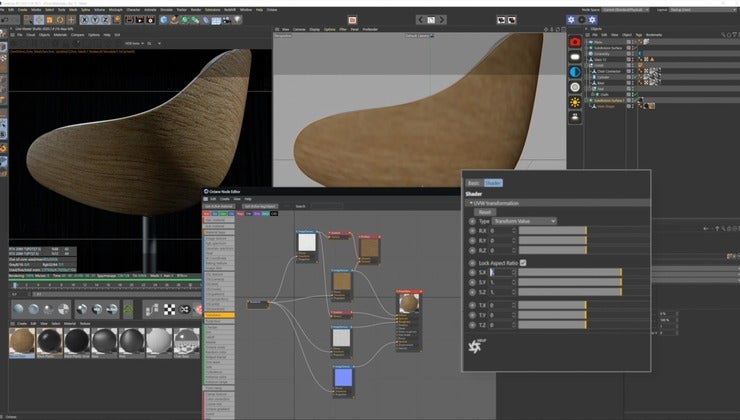Select highlighted Transform node in node list

tap(219, 315)
